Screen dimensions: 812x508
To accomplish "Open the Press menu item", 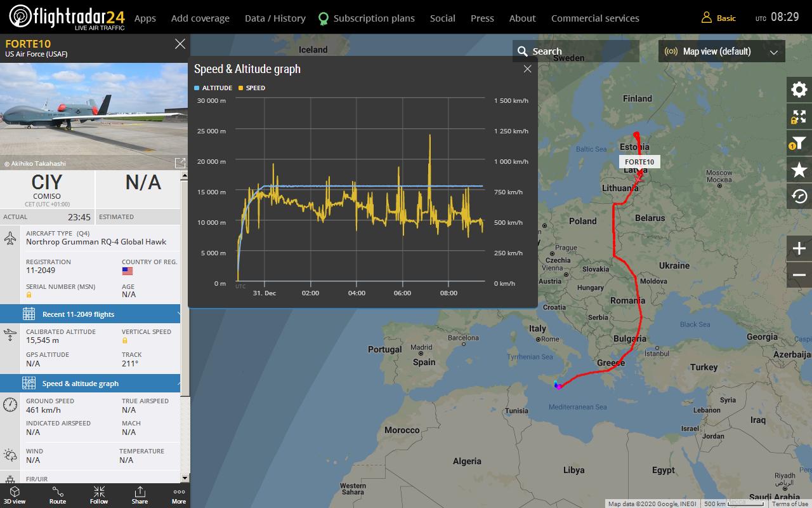I will [482, 18].
